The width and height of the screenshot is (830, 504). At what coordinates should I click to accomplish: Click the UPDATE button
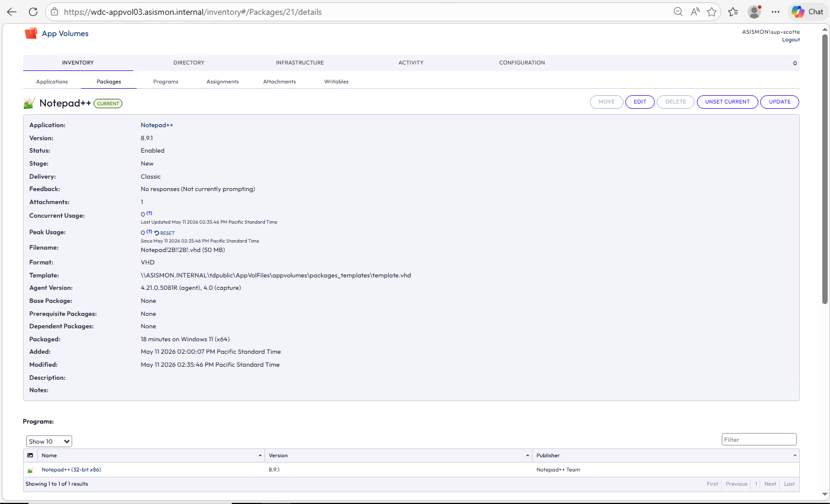pos(780,102)
